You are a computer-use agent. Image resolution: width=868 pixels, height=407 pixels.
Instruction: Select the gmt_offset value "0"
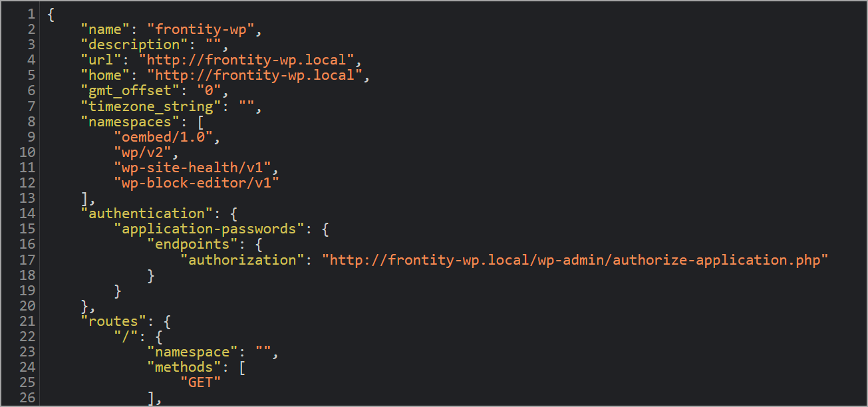point(210,90)
